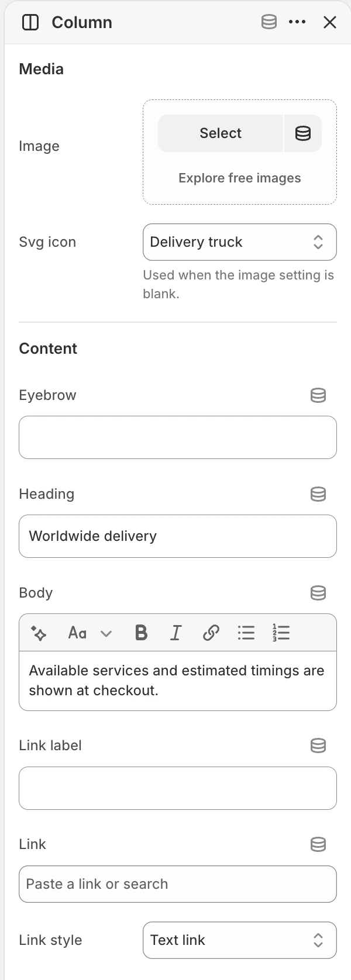Open the Svg icon Delivery truck dropdown

[240, 242]
